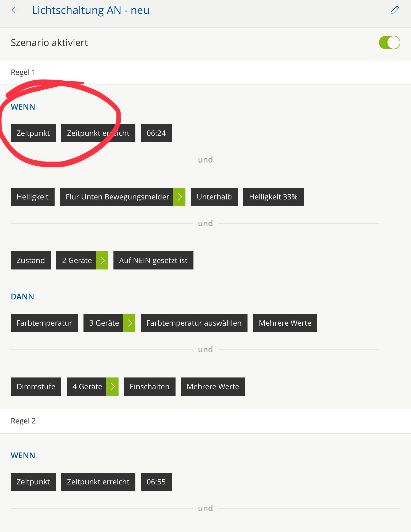Viewport: 411px width, 532px height.
Task: Expand the 4 Geräte device list
Action: (x=112, y=387)
